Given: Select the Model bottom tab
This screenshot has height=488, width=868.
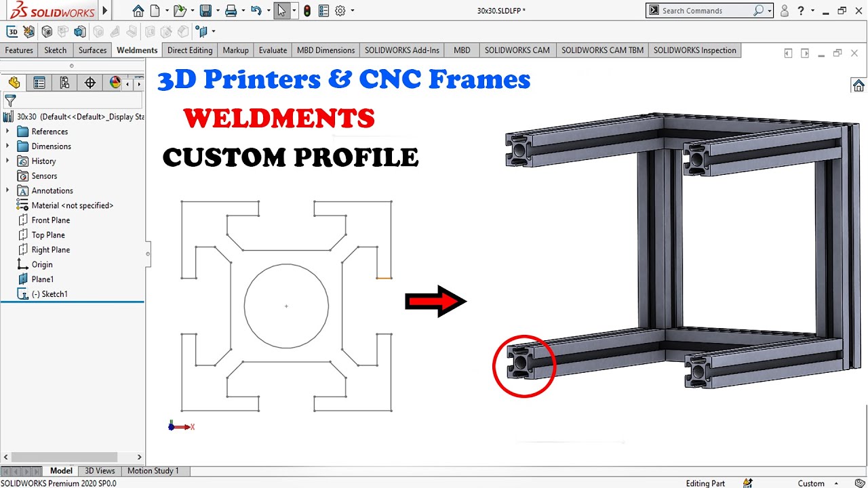Looking at the screenshot, I should 61,471.
